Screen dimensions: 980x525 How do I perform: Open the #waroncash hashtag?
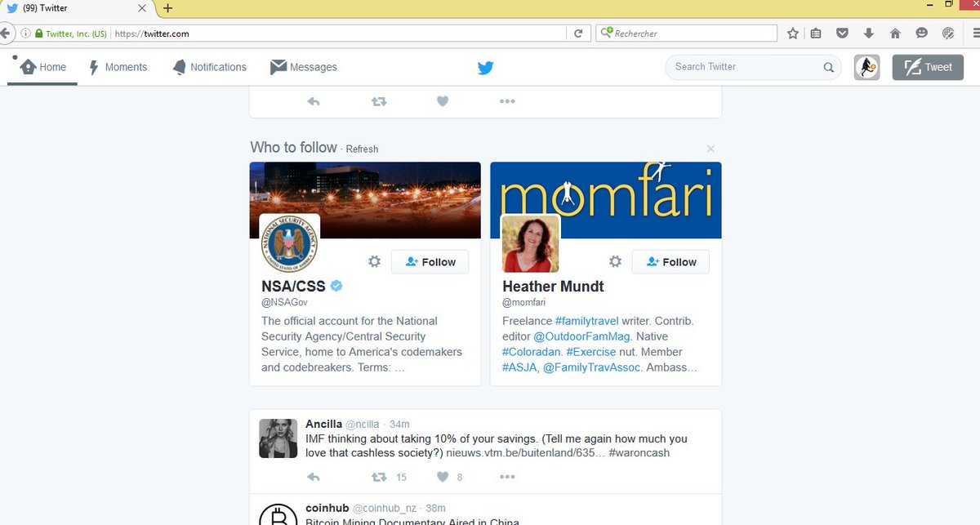(639, 452)
